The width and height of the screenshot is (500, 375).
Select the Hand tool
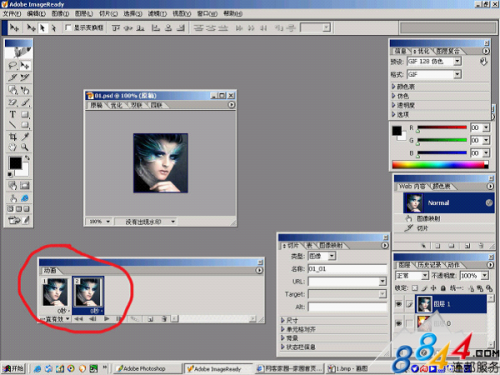click(x=13, y=147)
